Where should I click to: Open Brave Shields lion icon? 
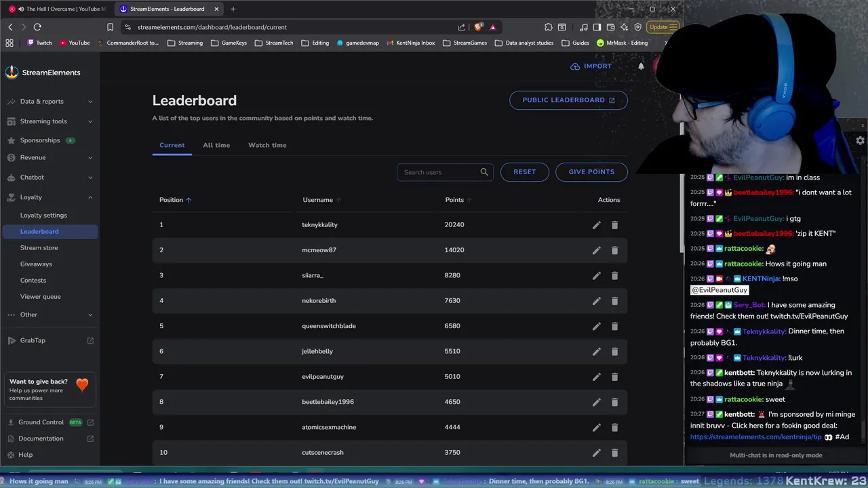tap(479, 27)
